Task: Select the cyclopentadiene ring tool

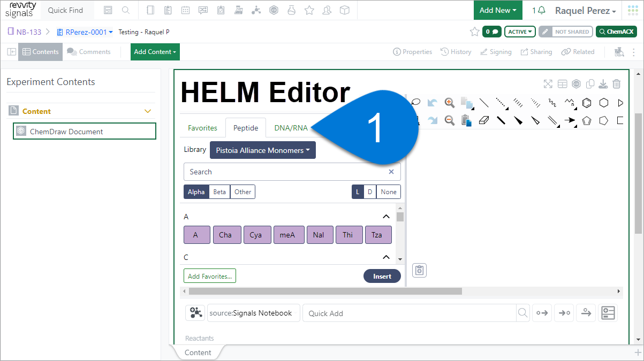Action: [x=587, y=120]
